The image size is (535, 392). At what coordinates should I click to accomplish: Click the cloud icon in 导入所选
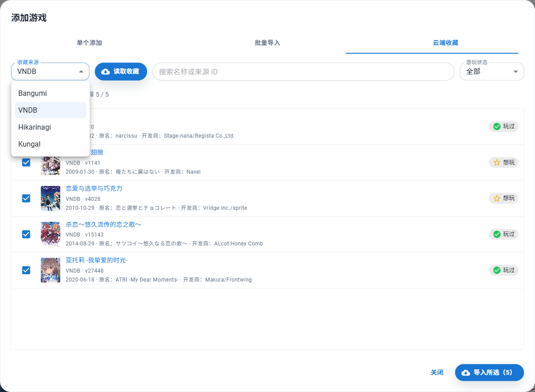(x=466, y=373)
